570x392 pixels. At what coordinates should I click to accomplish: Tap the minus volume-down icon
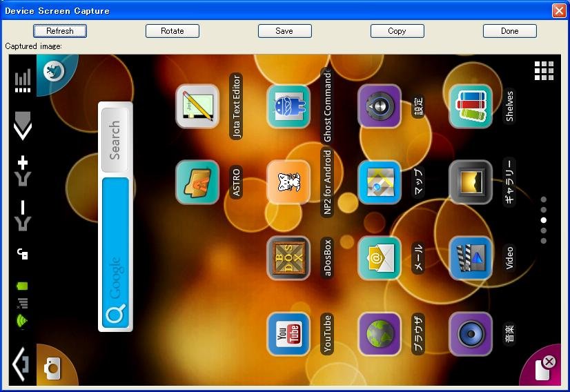point(23,215)
